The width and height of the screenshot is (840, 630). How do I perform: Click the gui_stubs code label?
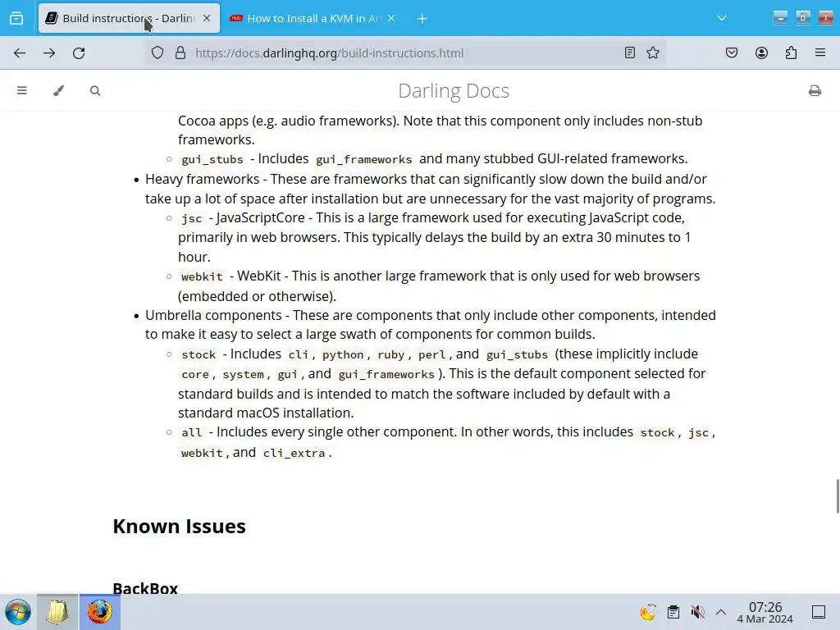click(x=212, y=160)
